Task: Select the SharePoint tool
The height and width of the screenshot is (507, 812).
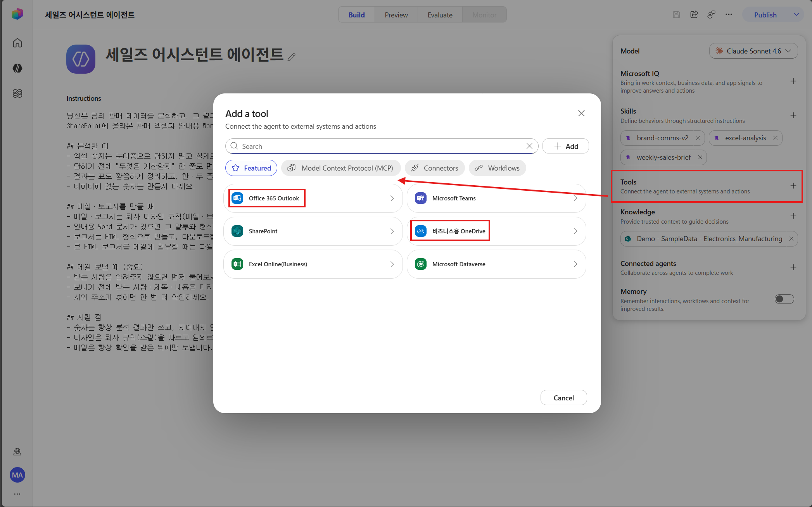Action: (313, 231)
